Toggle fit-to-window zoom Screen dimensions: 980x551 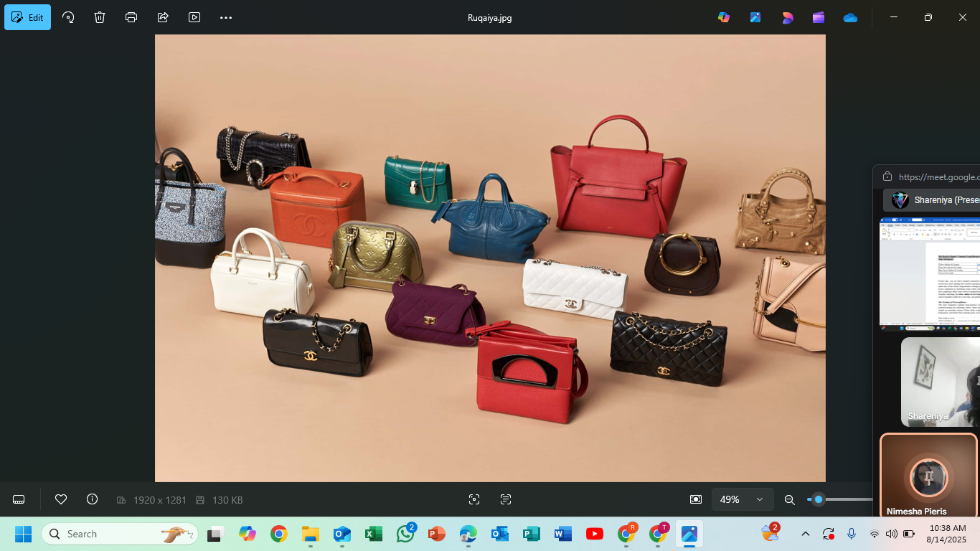(x=695, y=499)
